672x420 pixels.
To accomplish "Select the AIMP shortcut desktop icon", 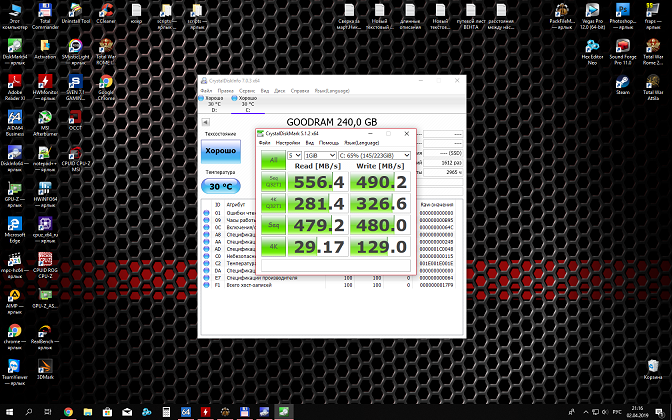I will point(15,301).
